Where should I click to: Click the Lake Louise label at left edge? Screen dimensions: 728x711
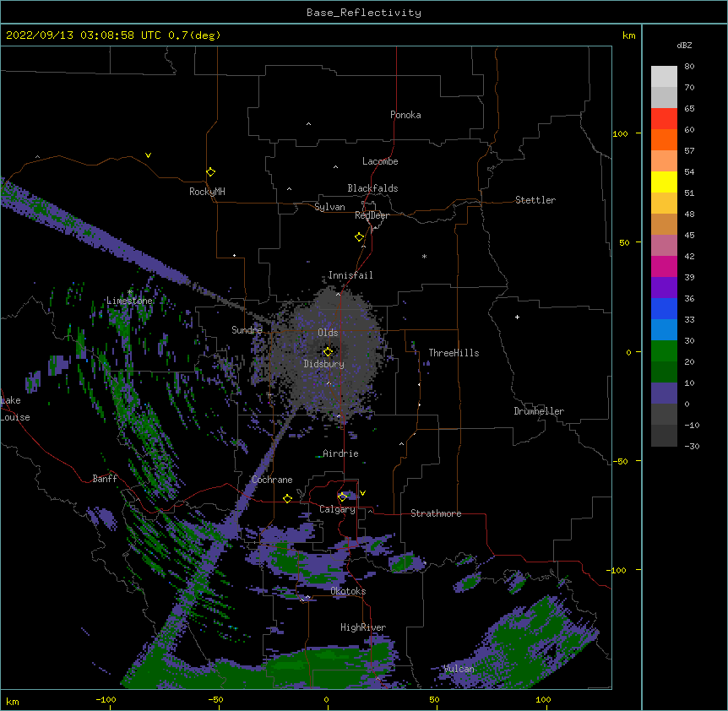(15, 409)
